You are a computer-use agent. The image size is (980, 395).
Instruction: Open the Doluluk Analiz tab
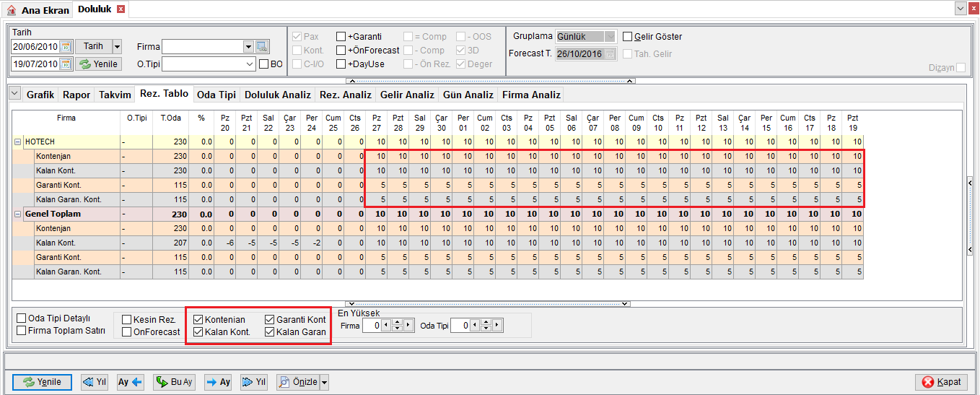click(x=278, y=95)
